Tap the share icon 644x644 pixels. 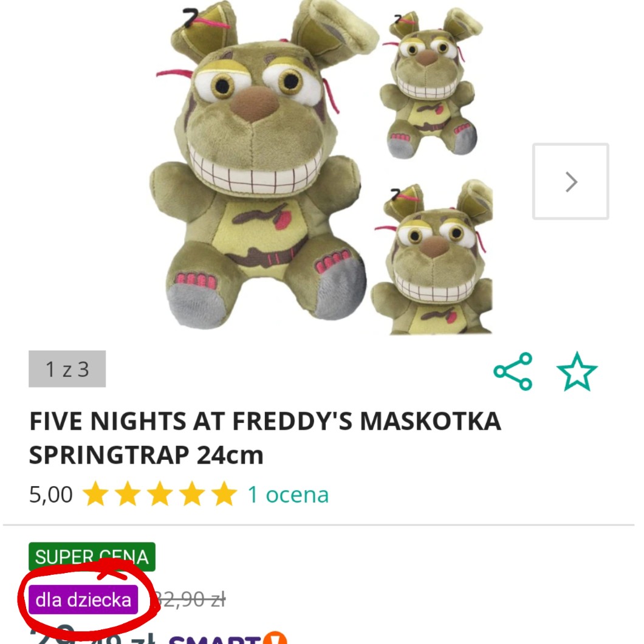point(513,371)
